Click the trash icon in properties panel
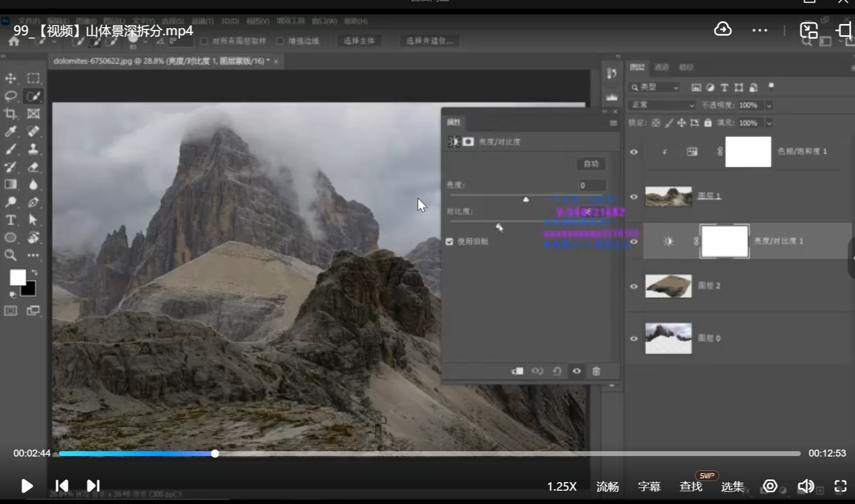 pos(596,371)
